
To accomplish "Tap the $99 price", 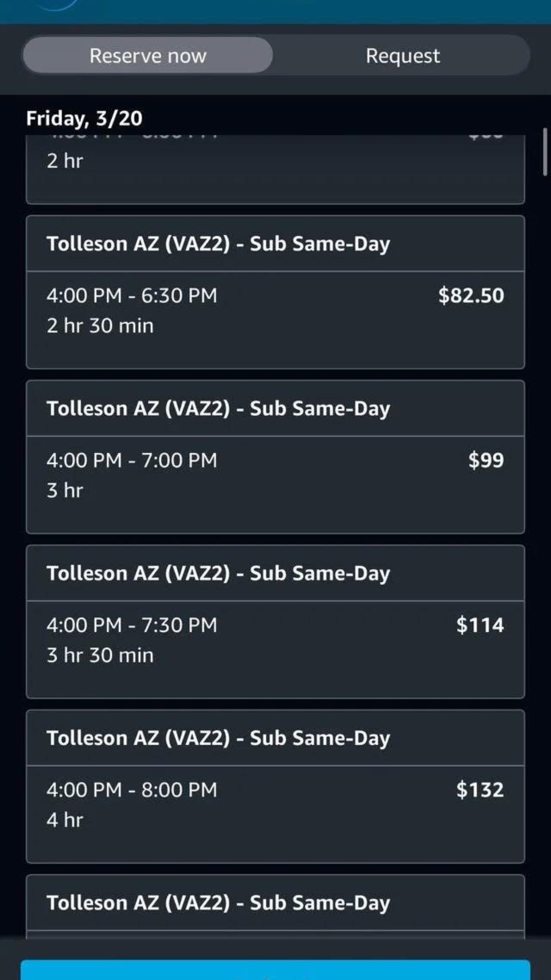I will click(x=486, y=460).
